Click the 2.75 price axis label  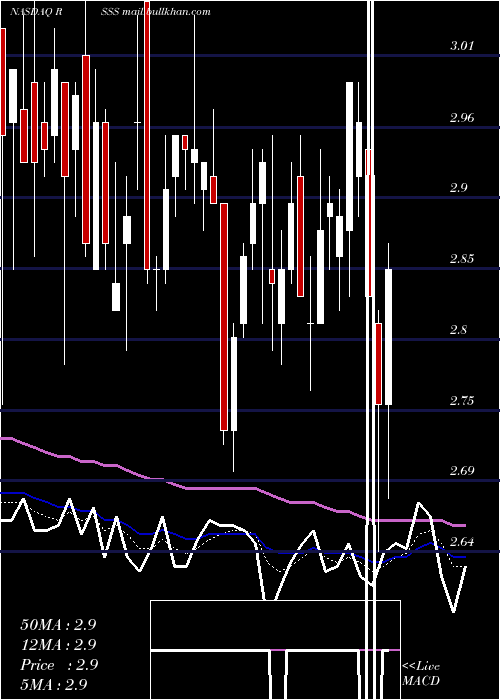click(462, 400)
